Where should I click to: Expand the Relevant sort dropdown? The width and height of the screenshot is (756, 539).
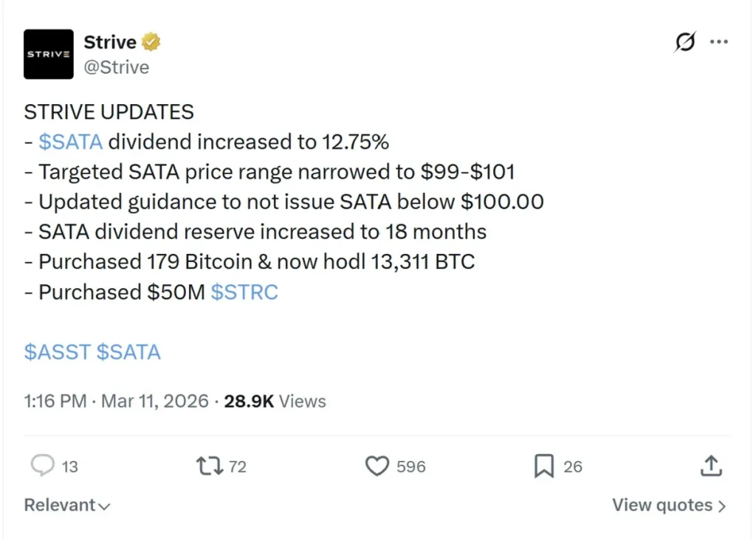(x=67, y=506)
